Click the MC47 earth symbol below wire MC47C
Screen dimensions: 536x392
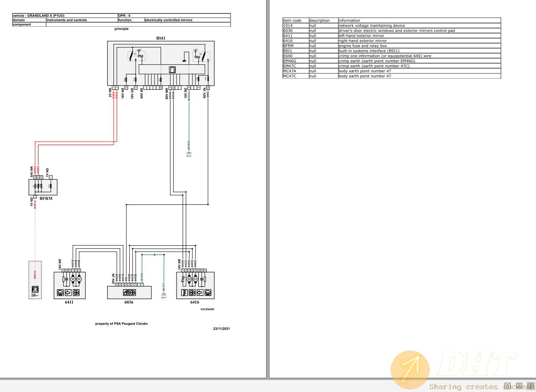[164, 295]
